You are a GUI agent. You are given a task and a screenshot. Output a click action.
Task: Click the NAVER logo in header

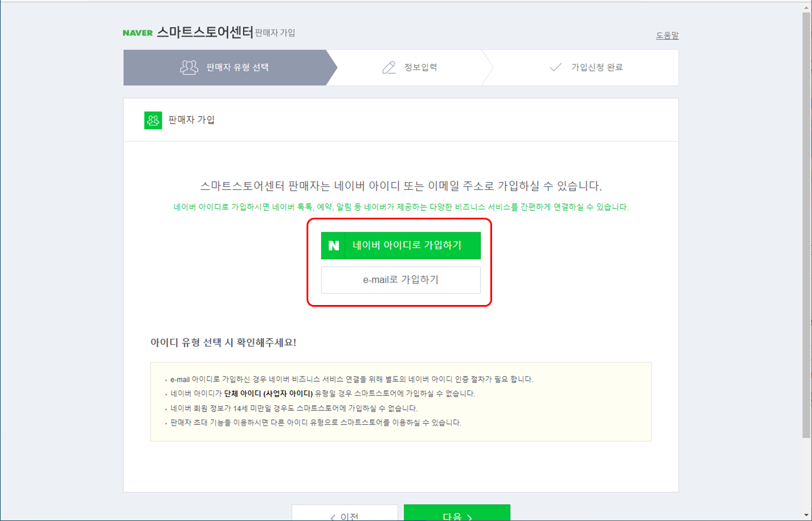tap(138, 33)
